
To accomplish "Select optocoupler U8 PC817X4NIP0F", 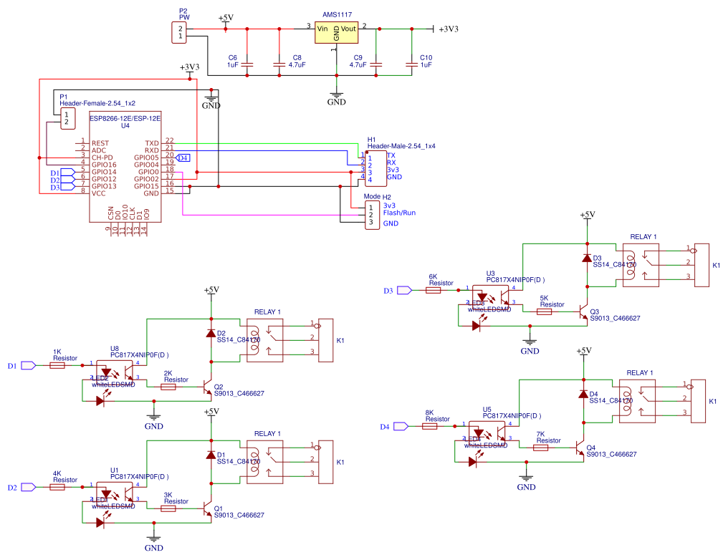I will (115, 369).
